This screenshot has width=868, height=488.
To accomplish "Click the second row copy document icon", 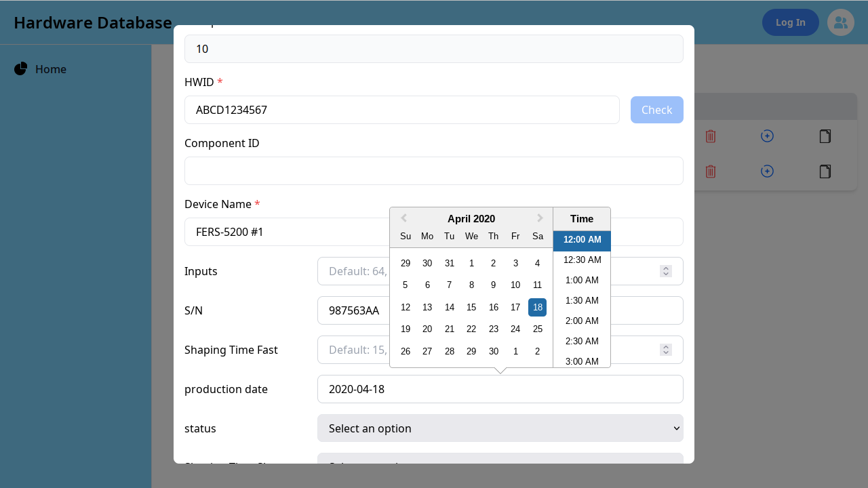I will pyautogui.click(x=825, y=171).
